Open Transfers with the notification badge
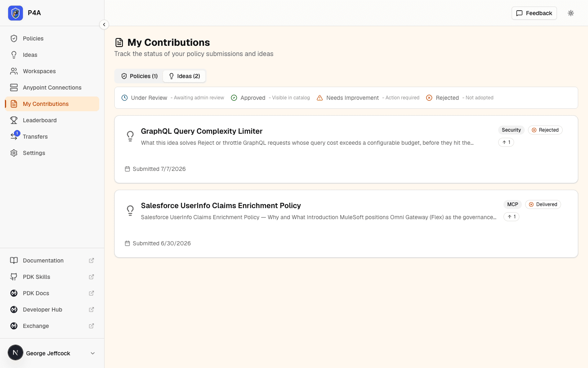This screenshot has width=588, height=368. pos(52,137)
